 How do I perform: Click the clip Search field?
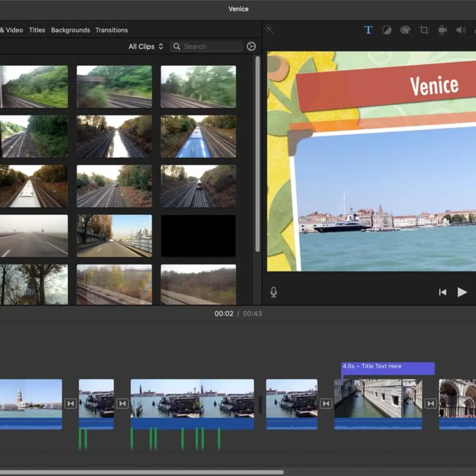pos(206,46)
